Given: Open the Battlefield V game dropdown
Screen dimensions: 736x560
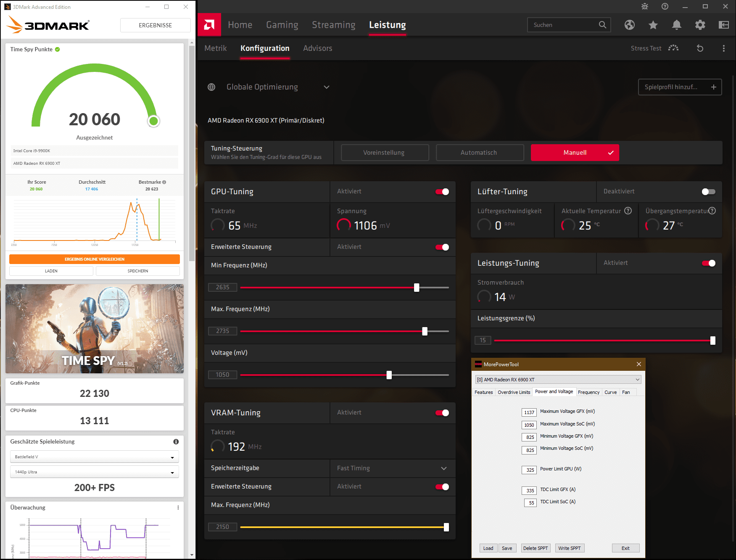Looking at the screenshot, I should coord(95,457).
